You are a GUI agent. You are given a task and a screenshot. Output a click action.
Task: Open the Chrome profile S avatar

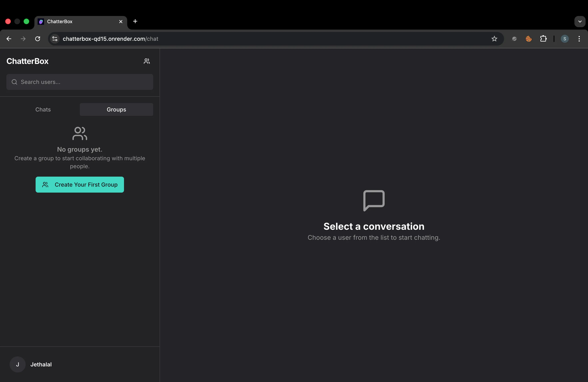click(565, 39)
